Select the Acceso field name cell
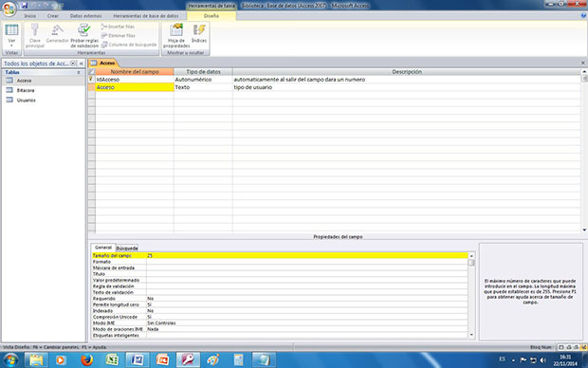Image resolution: width=588 pixels, height=368 pixels. pos(135,87)
